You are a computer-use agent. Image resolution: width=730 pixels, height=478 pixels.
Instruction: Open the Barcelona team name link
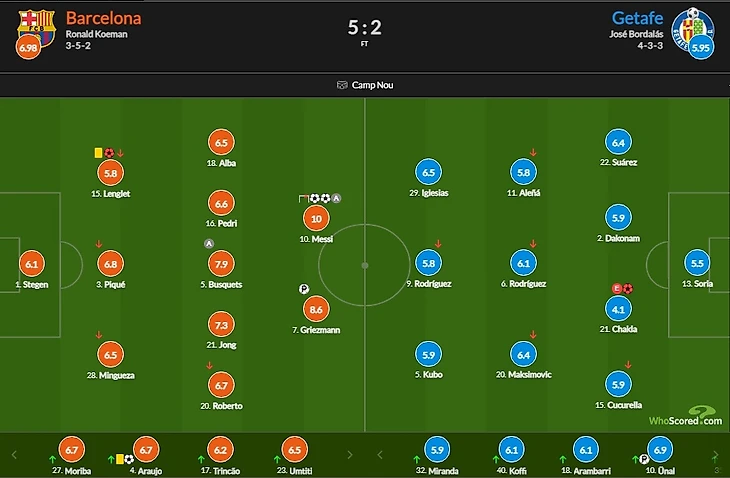pyautogui.click(x=103, y=18)
